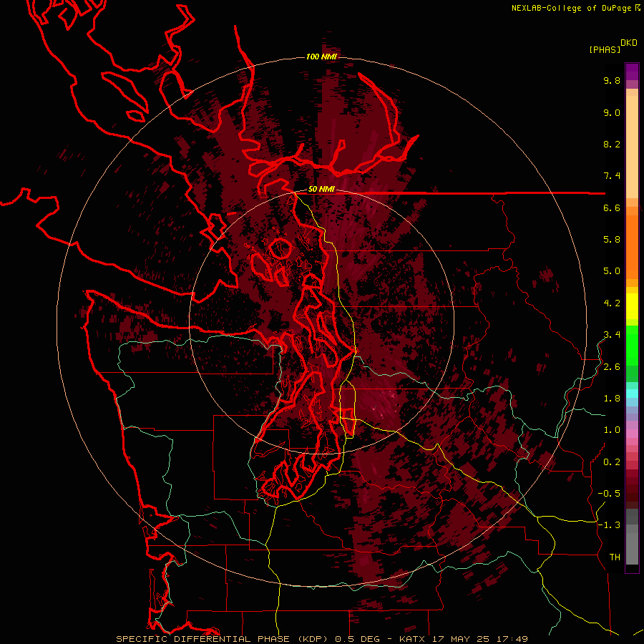The image size is (644, 644).
Task: Click the 2.6 legend value
Action: [612, 367]
